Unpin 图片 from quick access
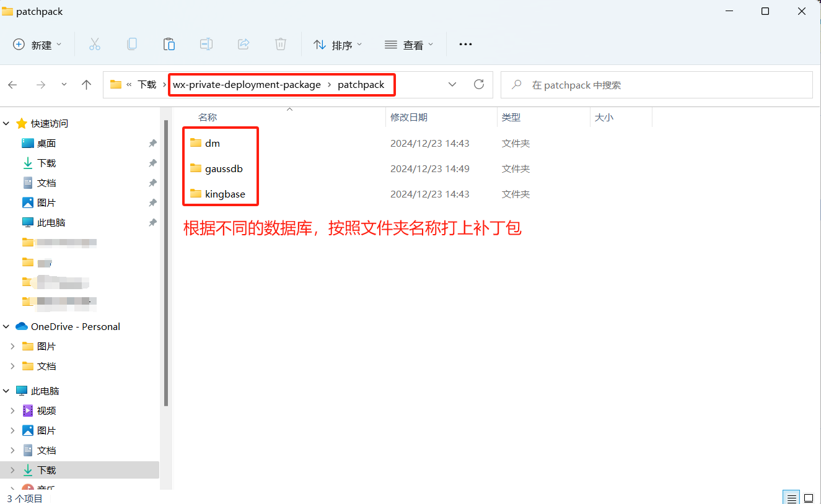Image resolution: width=821 pixels, height=504 pixels. [152, 202]
